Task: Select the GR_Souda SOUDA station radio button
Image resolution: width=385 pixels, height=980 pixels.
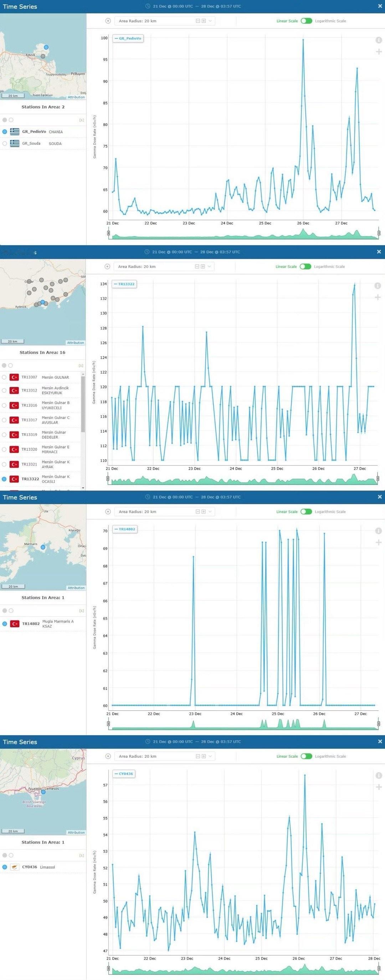Action: (5, 144)
